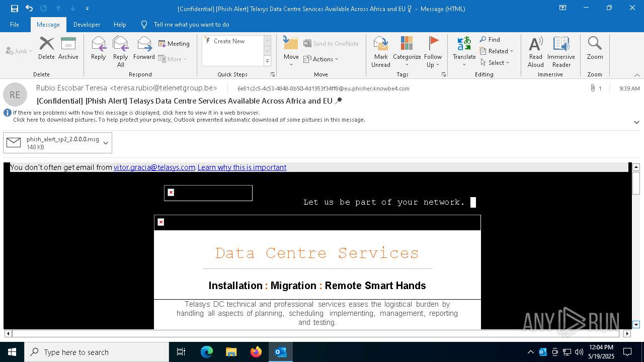
Task: Launch Immersive Reader
Action: 561,52
